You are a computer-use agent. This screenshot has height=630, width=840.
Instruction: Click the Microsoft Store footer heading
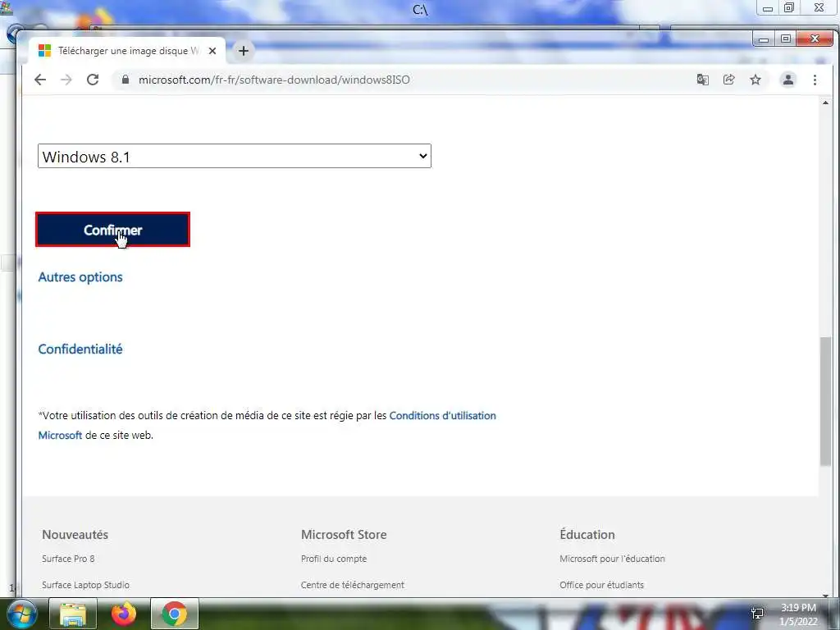click(x=344, y=535)
